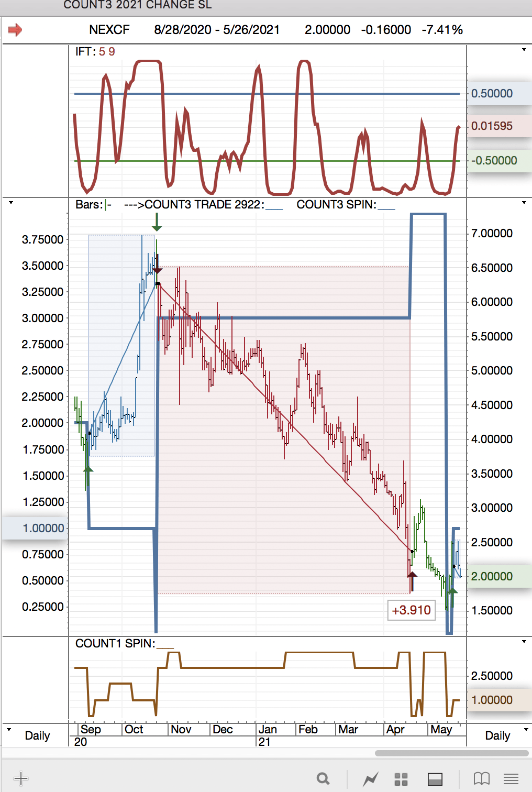Click the horizontal scrollbar thumb
532x792 pixels.
pos(452,753)
